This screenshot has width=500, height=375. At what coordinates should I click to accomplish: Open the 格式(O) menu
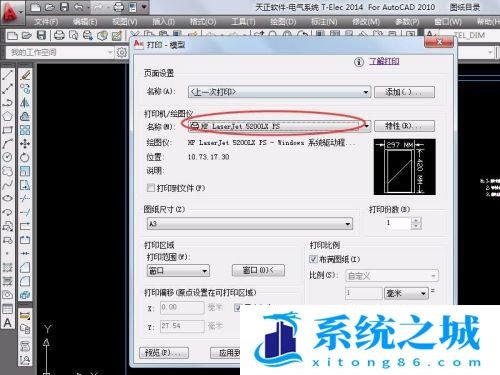(x=203, y=22)
